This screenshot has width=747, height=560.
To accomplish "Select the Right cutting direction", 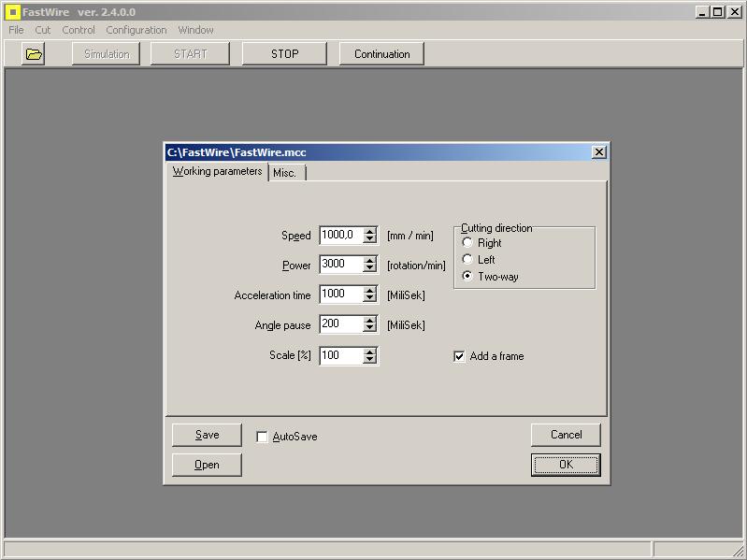I will [467, 243].
